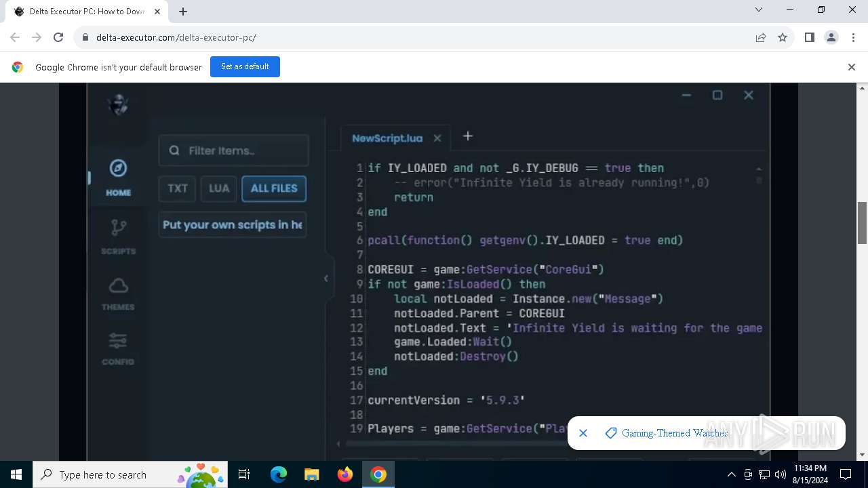Open the tab search dropdown

click(759, 10)
